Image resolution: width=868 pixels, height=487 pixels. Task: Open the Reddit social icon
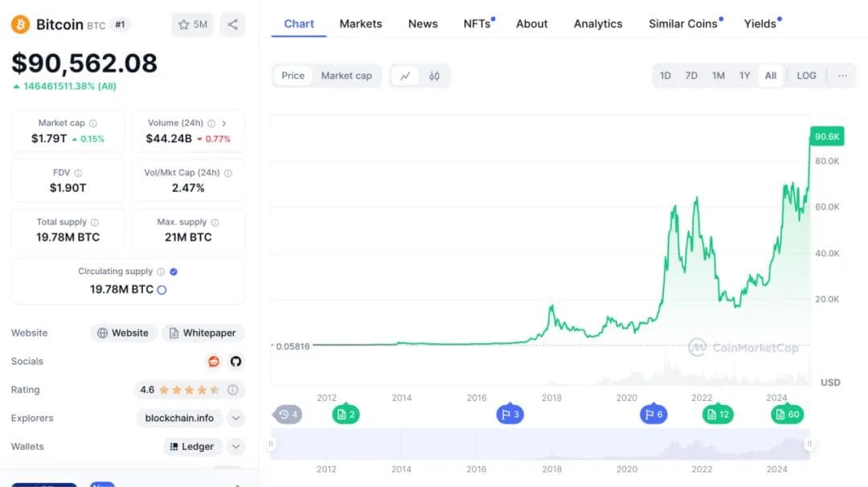(214, 362)
